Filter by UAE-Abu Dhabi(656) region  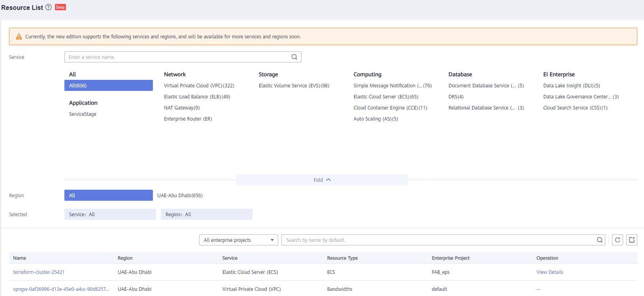[x=180, y=195]
